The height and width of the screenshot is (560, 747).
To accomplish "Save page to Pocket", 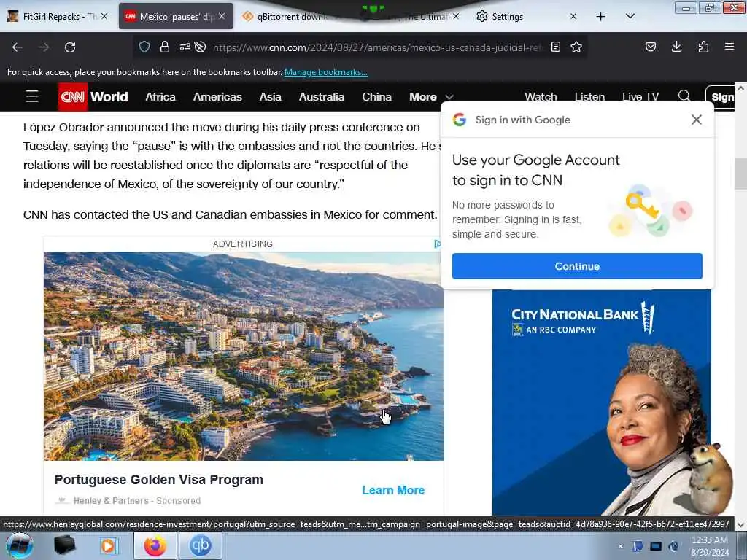I will pos(650,47).
